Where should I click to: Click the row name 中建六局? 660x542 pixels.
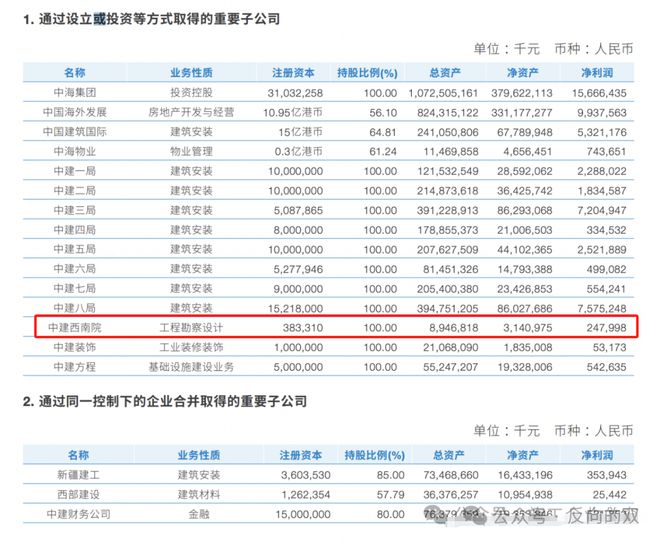(x=75, y=269)
